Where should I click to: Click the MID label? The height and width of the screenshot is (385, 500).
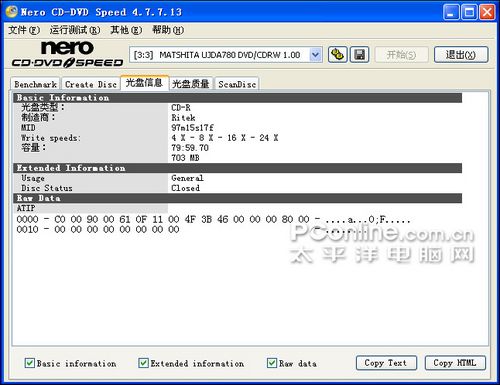(x=28, y=128)
